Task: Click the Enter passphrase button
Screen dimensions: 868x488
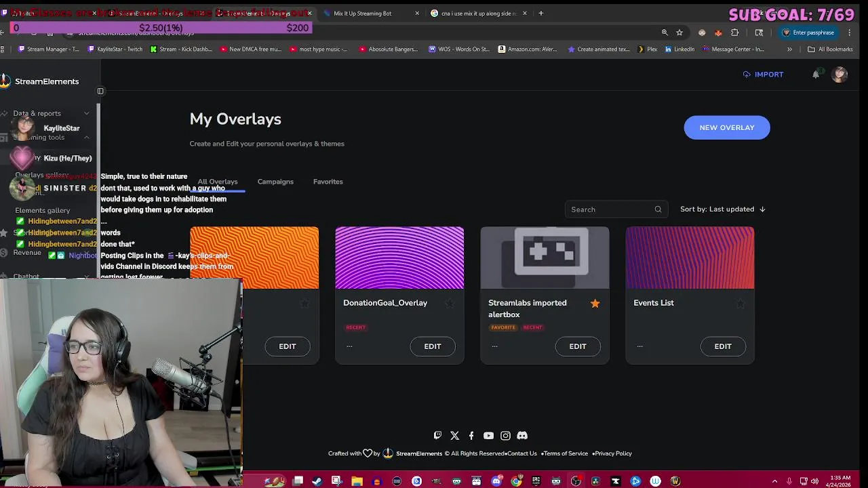Action: point(808,33)
